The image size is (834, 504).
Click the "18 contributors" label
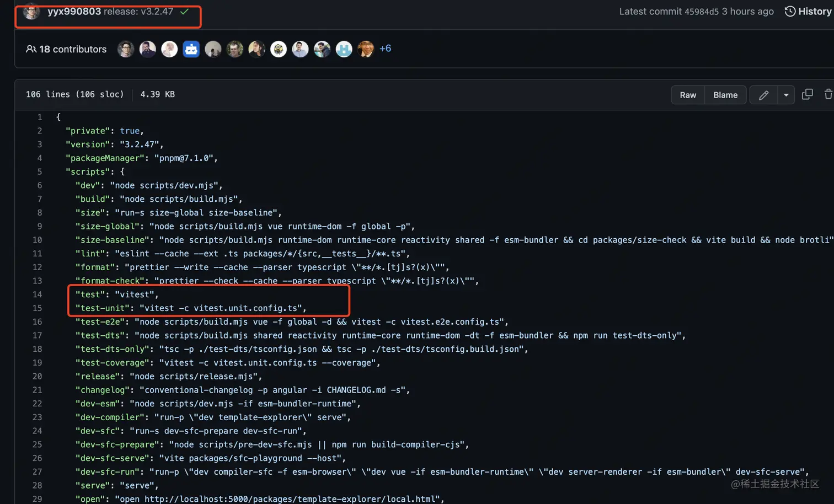(x=66, y=49)
